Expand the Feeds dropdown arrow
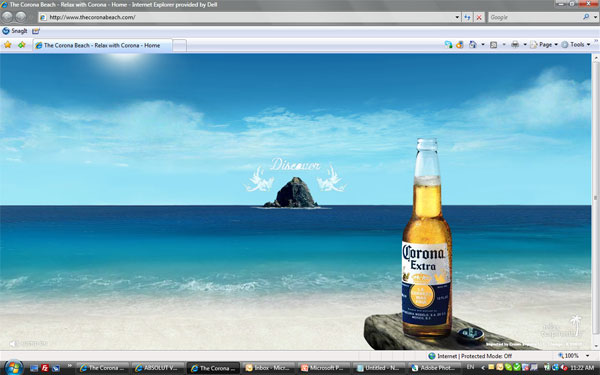The height and width of the screenshot is (375, 600). [504, 45]
